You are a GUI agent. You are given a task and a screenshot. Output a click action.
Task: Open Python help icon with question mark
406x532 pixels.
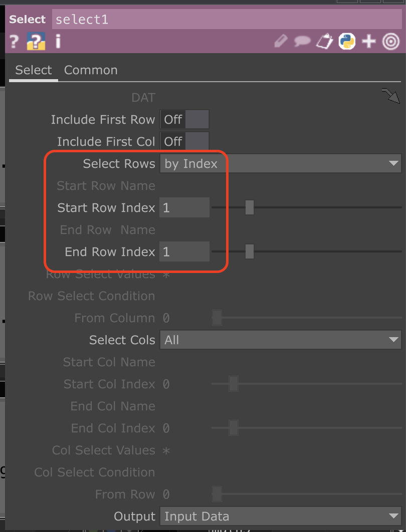(36, 42)
